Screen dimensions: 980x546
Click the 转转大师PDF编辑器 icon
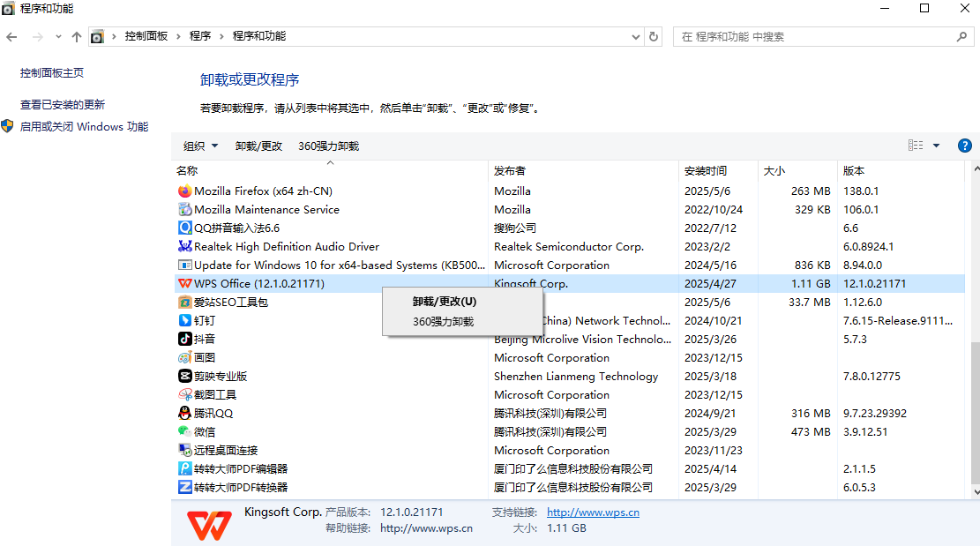185,468
